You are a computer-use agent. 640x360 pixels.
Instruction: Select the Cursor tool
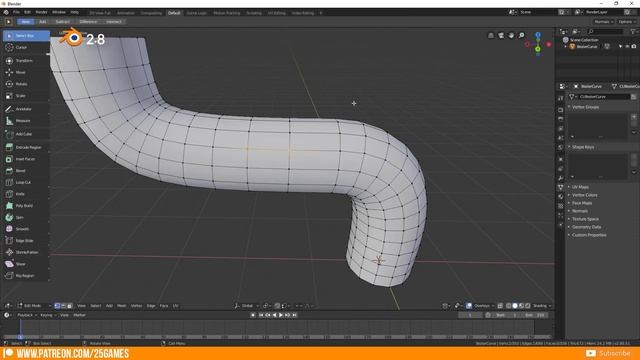(26, 47)
